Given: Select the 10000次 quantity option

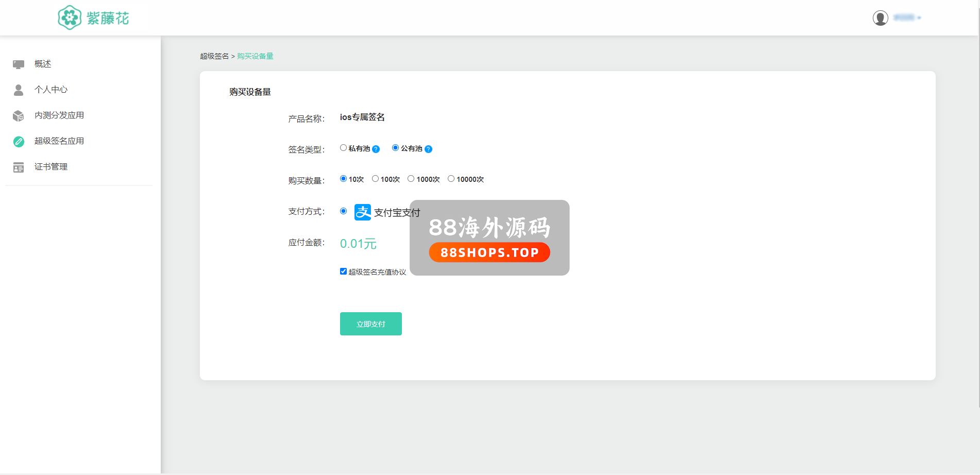Looking at the screenshot, I should (x=451, y=179).
